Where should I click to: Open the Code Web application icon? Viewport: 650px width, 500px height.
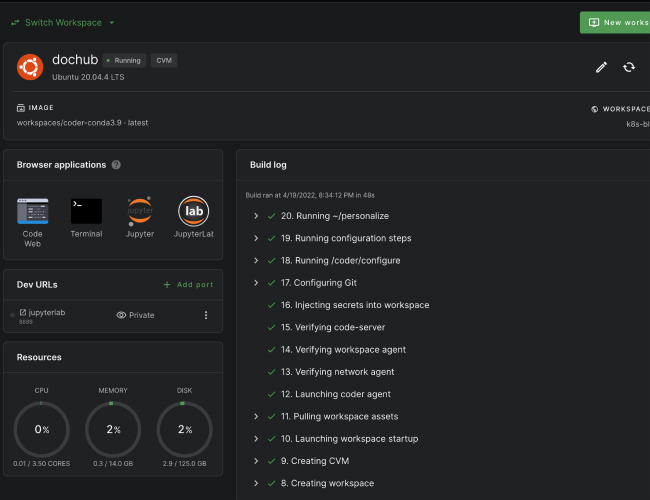[x=32, y=211]
